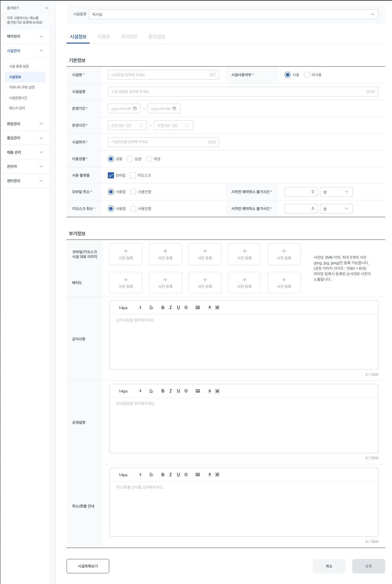
Task: Check 키오스크 platform checkbox
Action: point(133,175)
